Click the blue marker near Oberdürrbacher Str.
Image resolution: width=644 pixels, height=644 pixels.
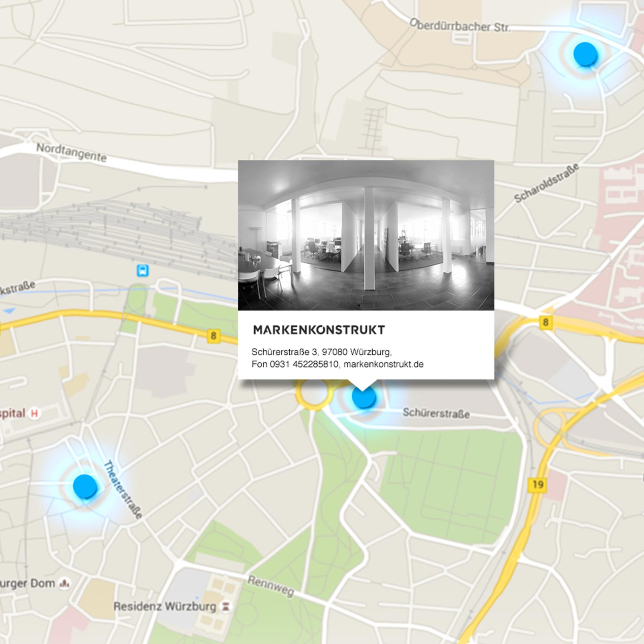(x=585, y=54)
